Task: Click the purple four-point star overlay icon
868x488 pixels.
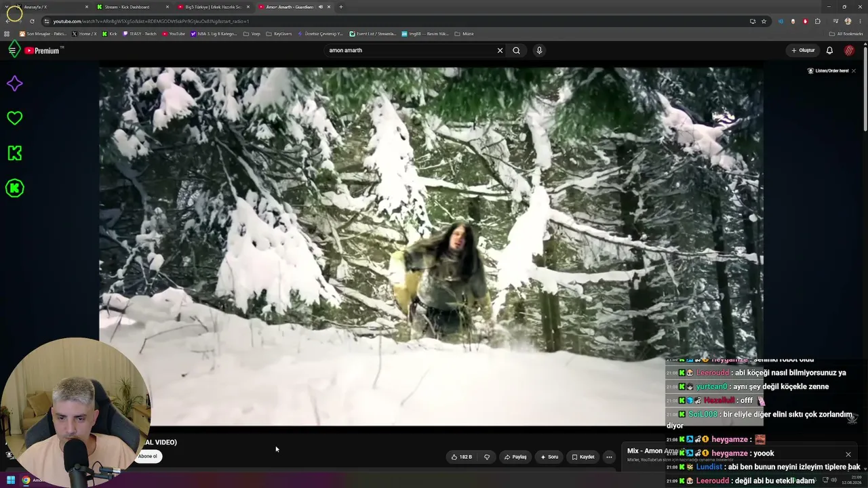Action: [14, 83]
